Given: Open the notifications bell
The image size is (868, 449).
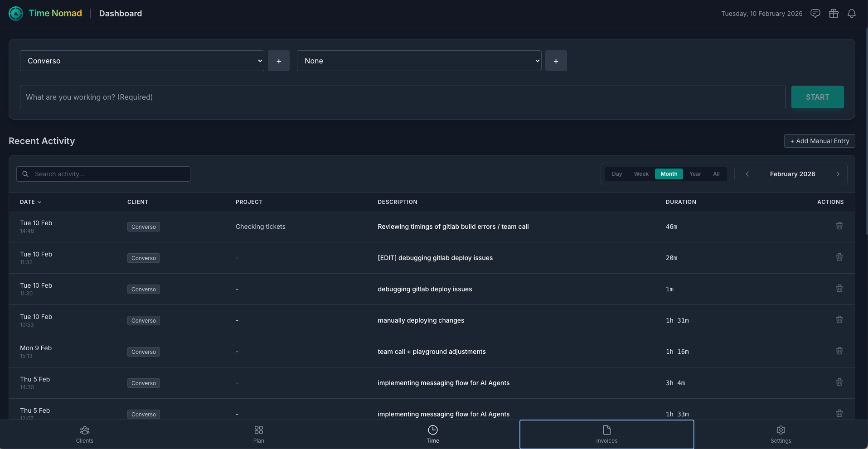Looking at the screenshot, I should [852, 14].
